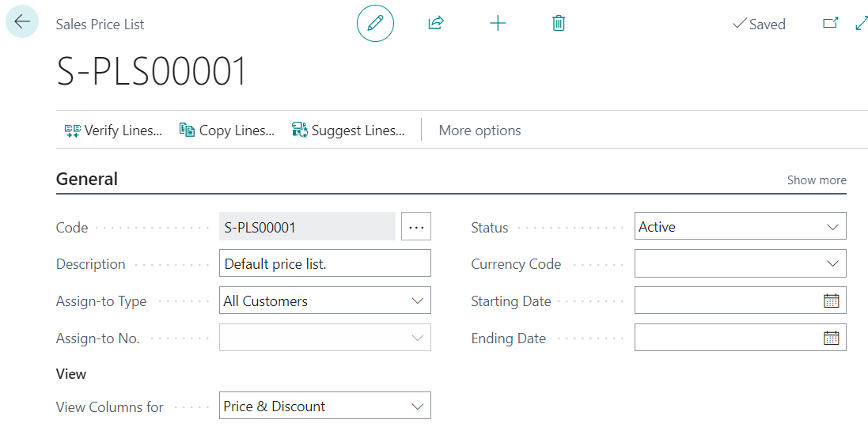The width and height of the screenshot is (868, 431).
Task: Expand Assign-to Type dropdown
Action: (x=417, y=301)
